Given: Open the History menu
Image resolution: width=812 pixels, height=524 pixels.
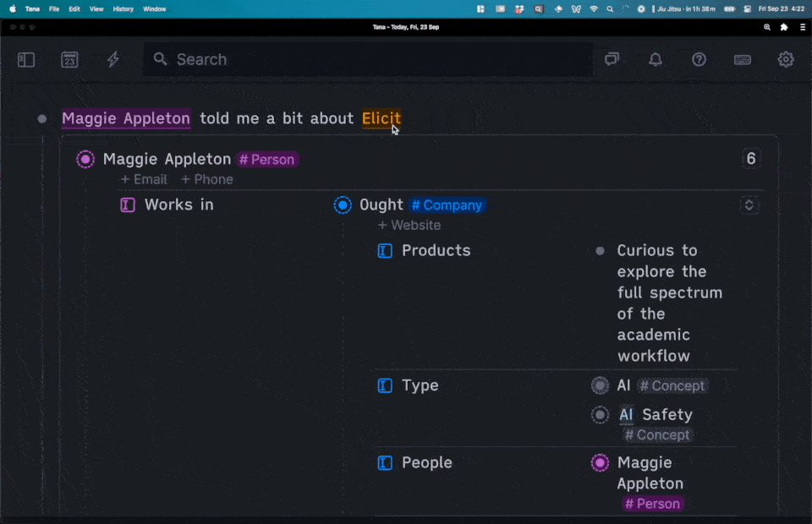Looking at the screenshot, I should (x=123, y=8).
